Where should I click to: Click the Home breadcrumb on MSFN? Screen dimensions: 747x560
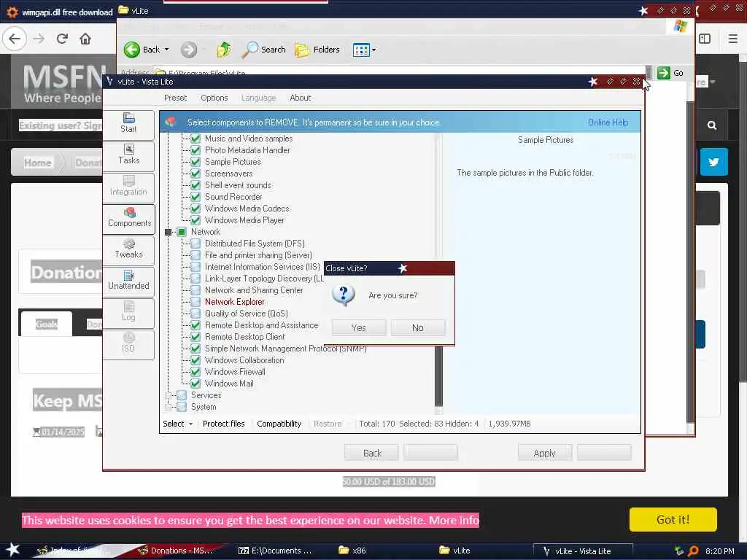click(38, 163)
